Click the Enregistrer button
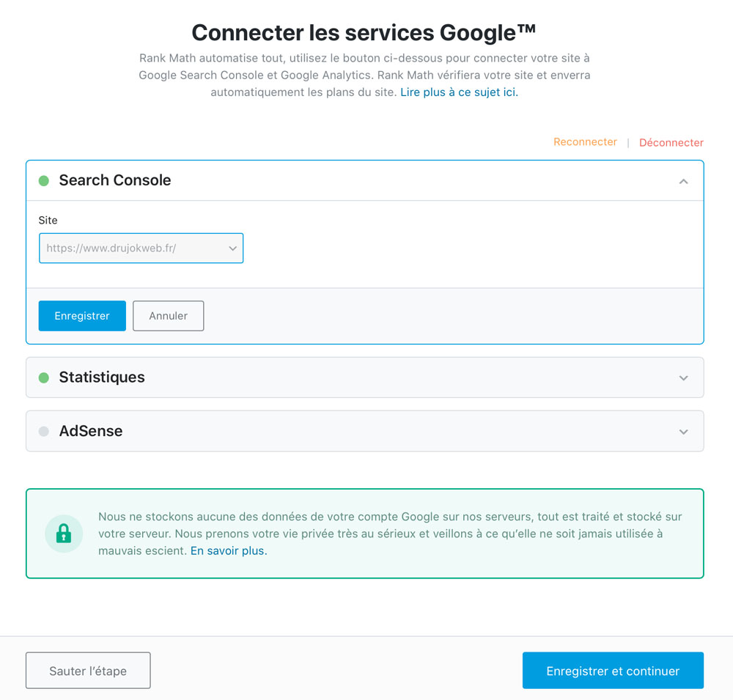The height and width of the screenshot is (700, 733). [x=82, y=316]
